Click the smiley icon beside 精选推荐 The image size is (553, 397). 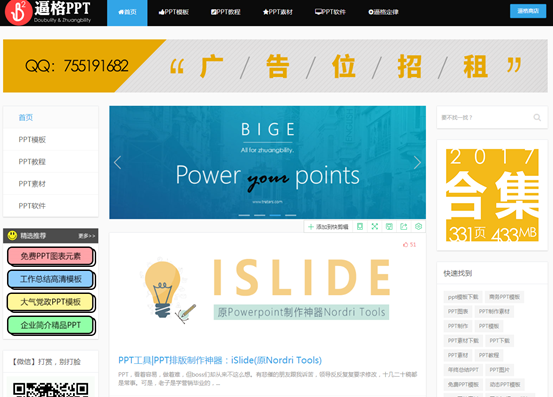click(12, 236)
